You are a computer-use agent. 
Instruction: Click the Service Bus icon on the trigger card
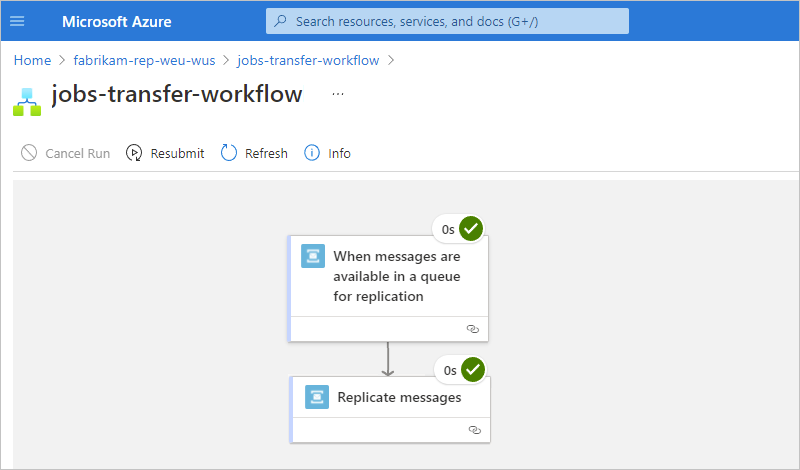313,256
